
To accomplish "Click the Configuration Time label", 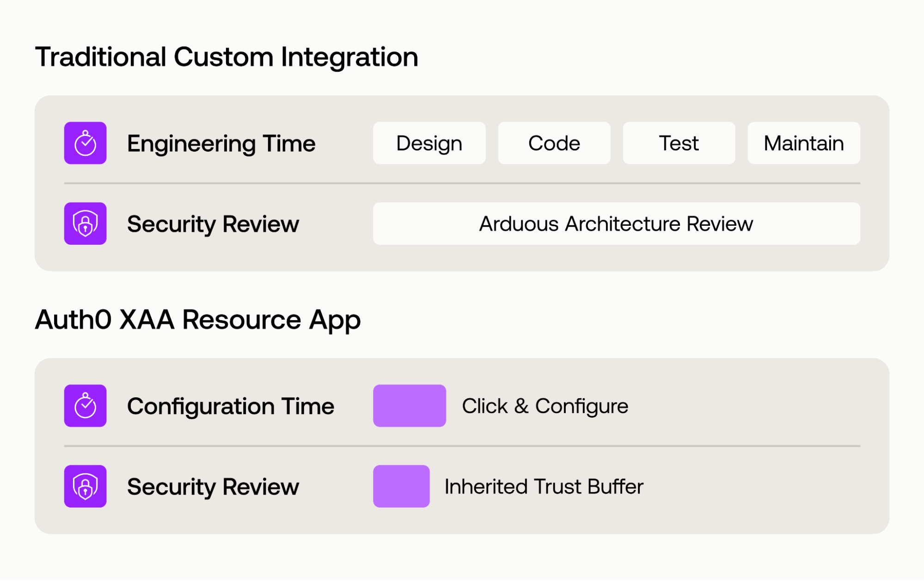I will [231, 406].
